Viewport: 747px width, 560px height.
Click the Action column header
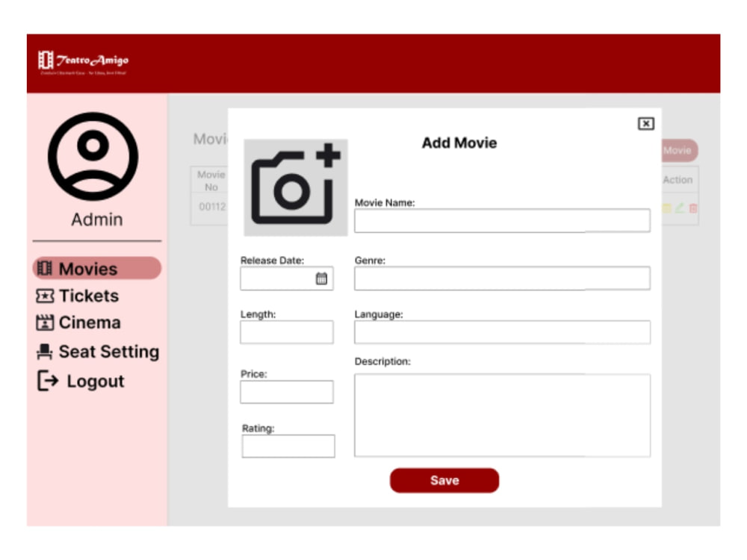[x=678, y=179]
